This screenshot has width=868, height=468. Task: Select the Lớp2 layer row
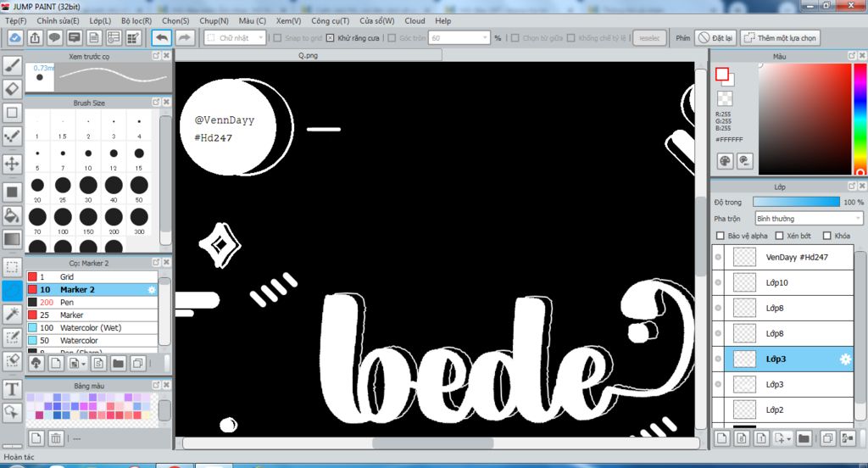point(782,409)
